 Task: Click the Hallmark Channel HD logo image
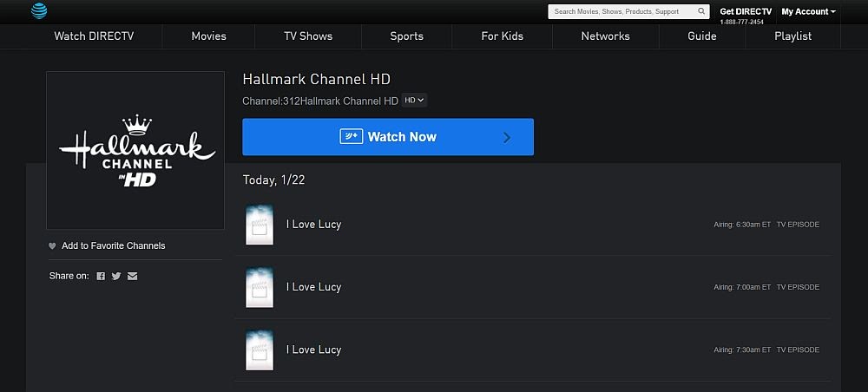coord(135,150)
